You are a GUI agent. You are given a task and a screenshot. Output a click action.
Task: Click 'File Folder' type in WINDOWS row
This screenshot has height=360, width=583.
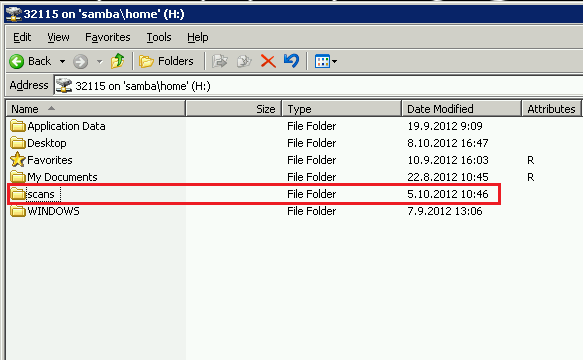pos(312,211)
